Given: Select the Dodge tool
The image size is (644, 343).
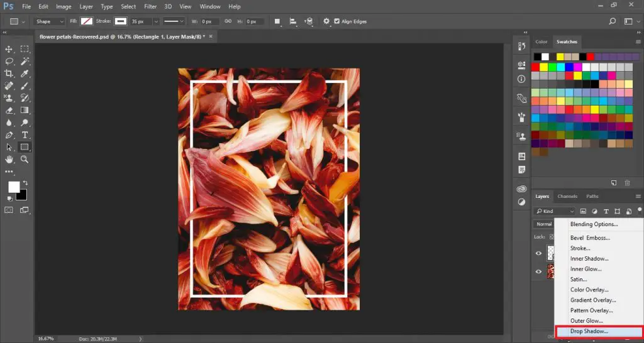Looking at the screenshot, I should point(25,122).
